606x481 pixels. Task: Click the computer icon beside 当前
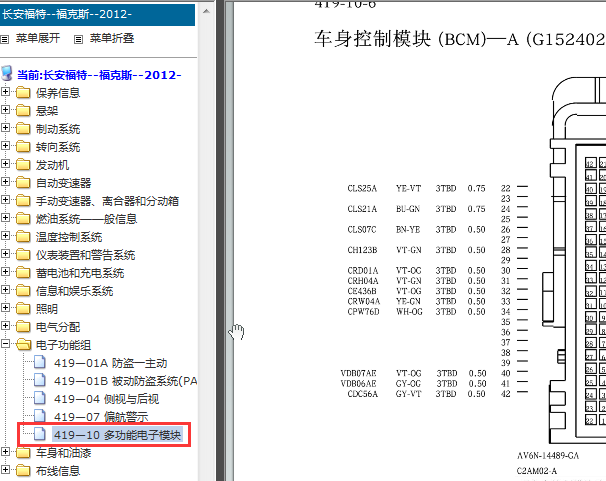pos(7,73)
